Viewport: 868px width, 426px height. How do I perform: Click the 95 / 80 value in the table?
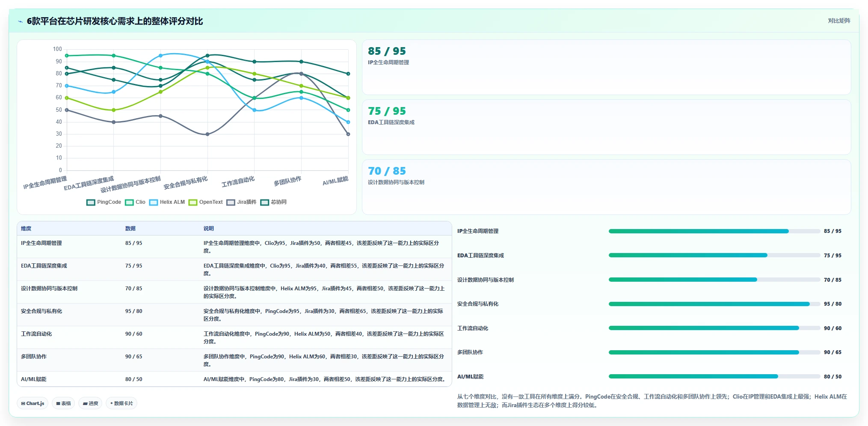click(133, 311)
